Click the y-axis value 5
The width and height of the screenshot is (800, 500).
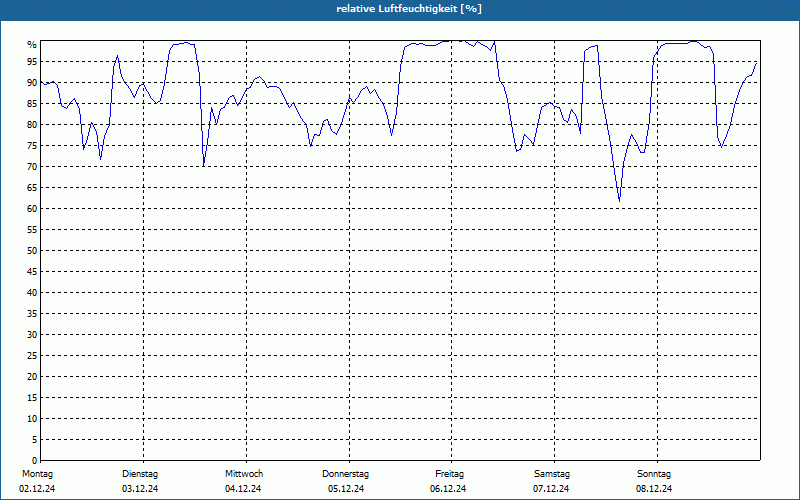[34, 440]
